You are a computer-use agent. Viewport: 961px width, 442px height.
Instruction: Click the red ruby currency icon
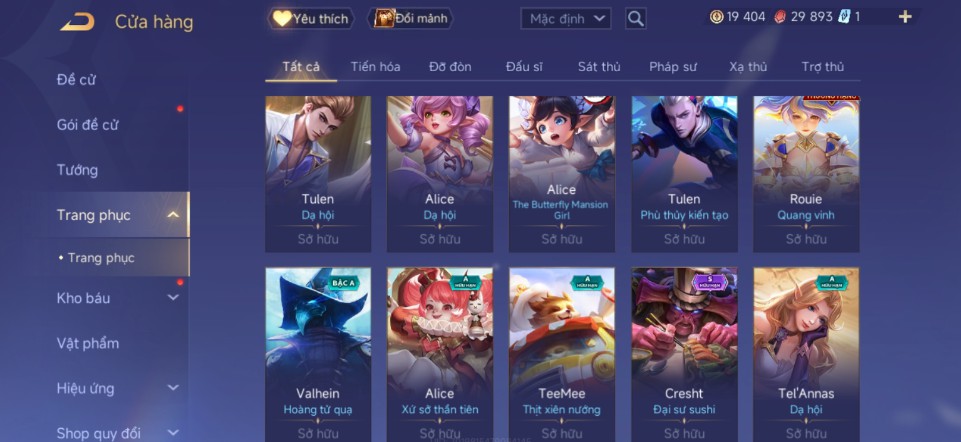click(780, 17)
